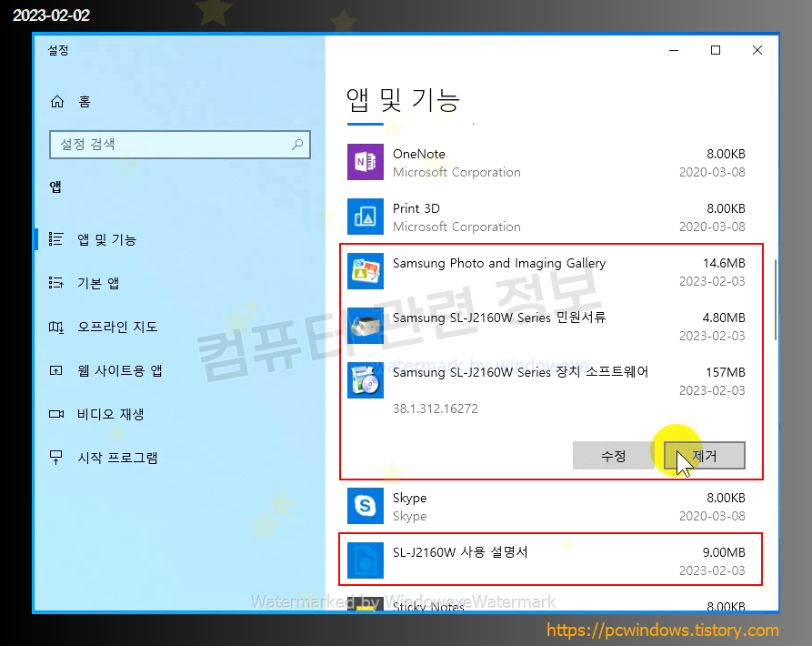The width and height of the screenshot is (812, 646).
Task: Open 앱 및 기능 in the sidebar
Action: (x=179, y=239)
